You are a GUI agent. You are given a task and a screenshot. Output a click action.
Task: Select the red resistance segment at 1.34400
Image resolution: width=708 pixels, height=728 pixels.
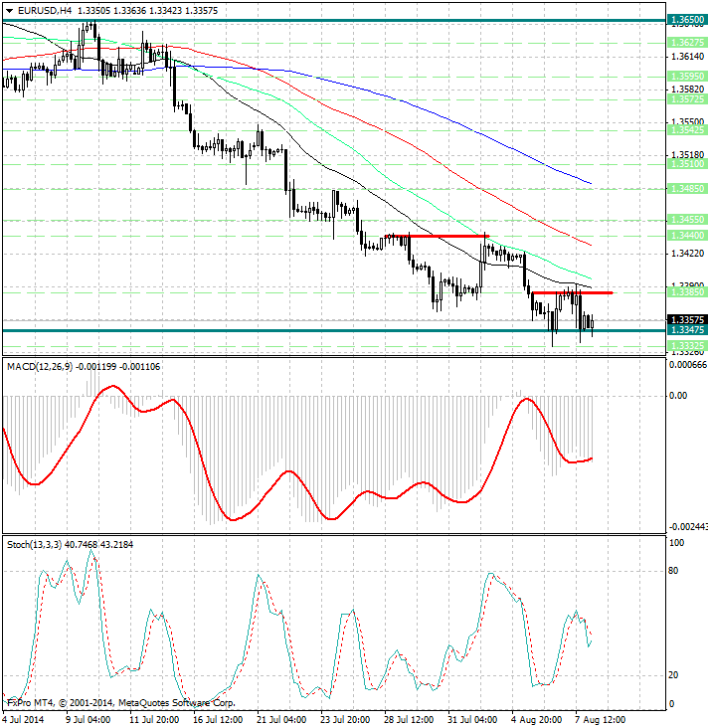(438, 237)
